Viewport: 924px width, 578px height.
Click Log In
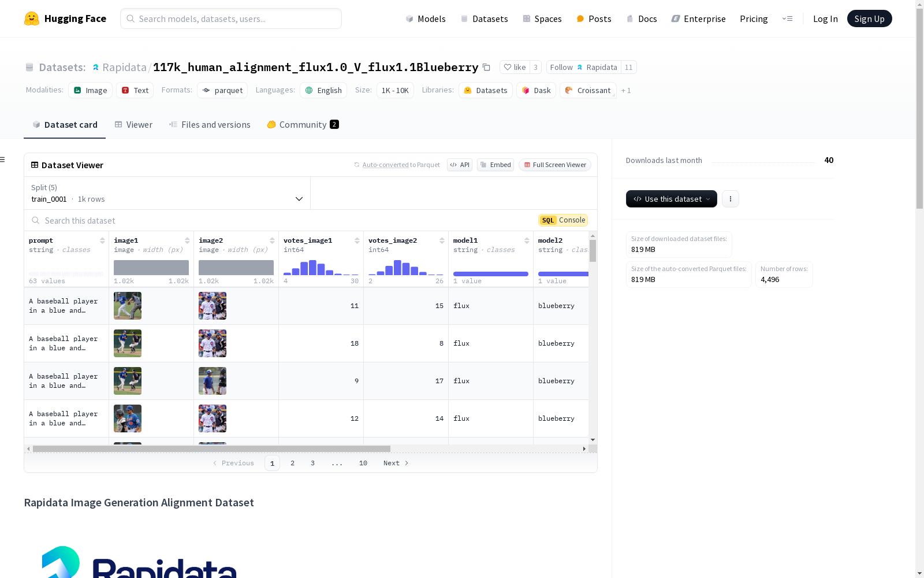point(825,18)
